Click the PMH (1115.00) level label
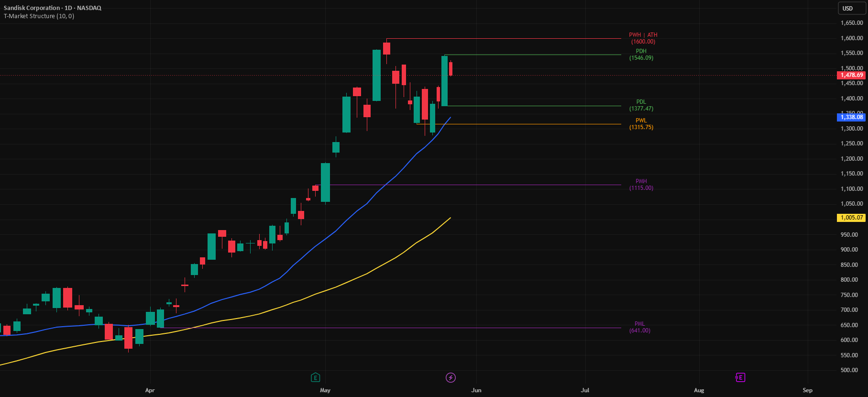 pos(641,185)
